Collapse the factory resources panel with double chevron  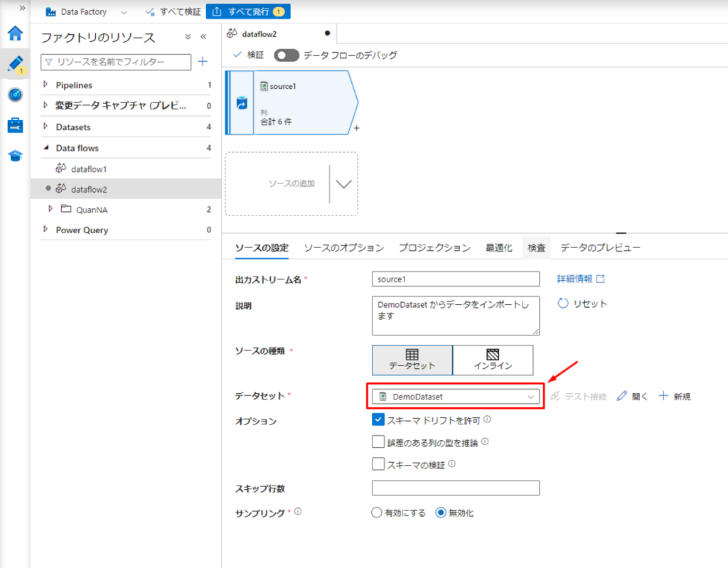203,37
